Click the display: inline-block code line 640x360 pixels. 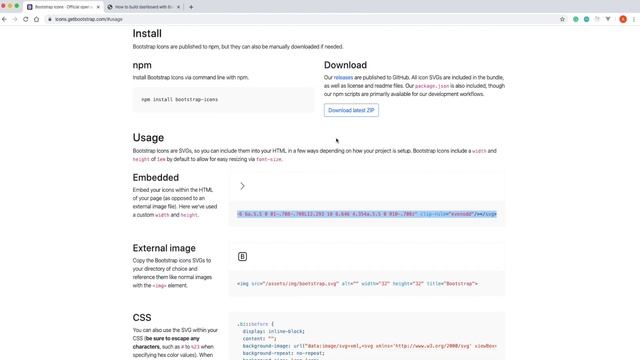[x=273, y=331]
